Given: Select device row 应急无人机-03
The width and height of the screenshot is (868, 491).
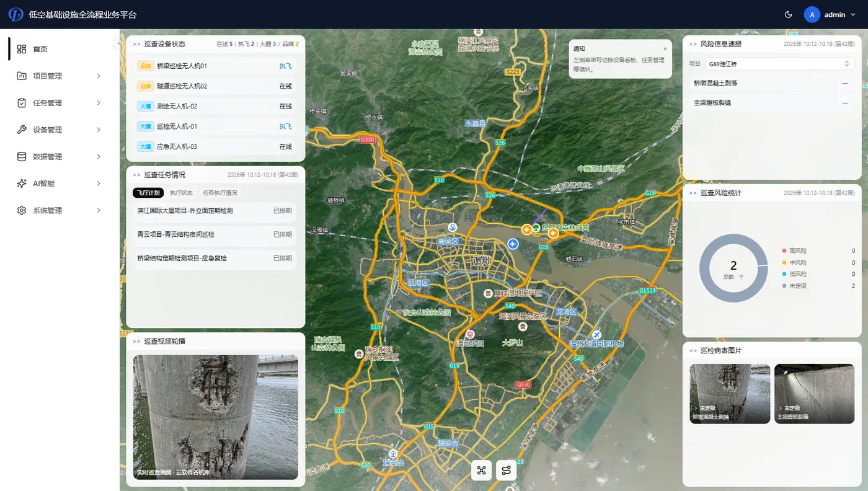Looking at the screenshot, I should 215,147.
